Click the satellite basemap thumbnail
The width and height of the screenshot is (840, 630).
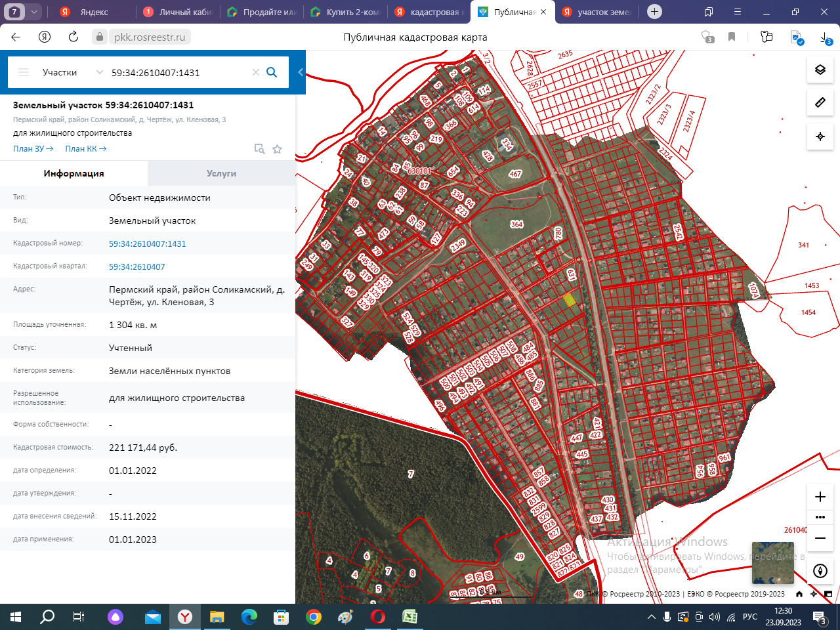(x=772, y=562)
